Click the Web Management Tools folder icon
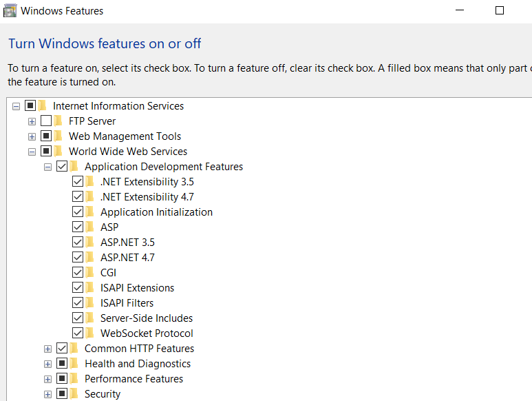The width and height of the screenshot is (532, 401). pyautogui.click(x=58, y=136)
